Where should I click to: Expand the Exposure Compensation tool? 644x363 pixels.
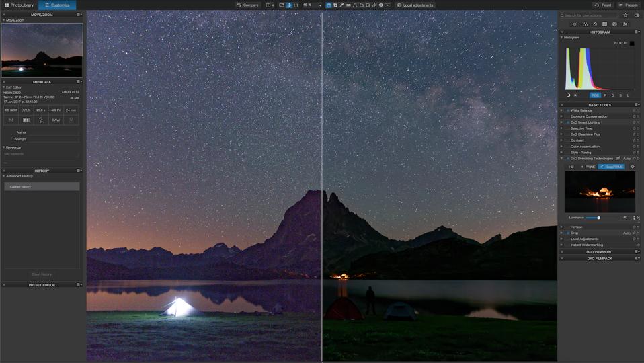pyautogui.click(x=561, y=116)
